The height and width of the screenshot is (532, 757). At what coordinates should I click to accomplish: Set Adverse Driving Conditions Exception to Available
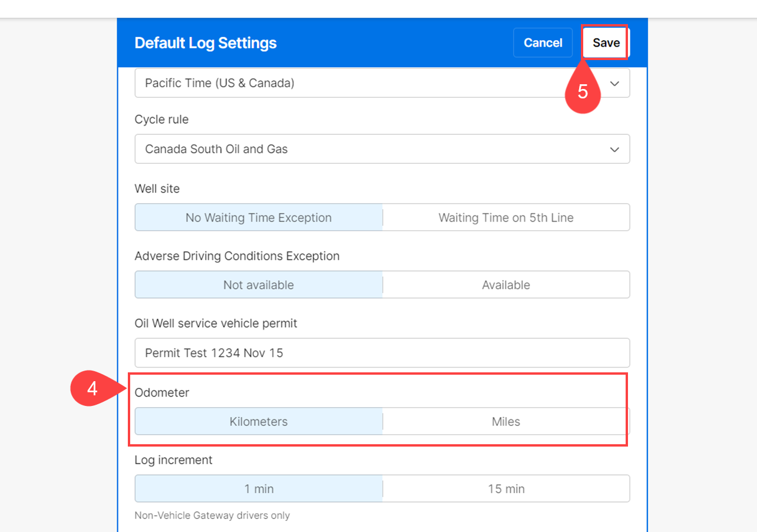click(506, 285)
